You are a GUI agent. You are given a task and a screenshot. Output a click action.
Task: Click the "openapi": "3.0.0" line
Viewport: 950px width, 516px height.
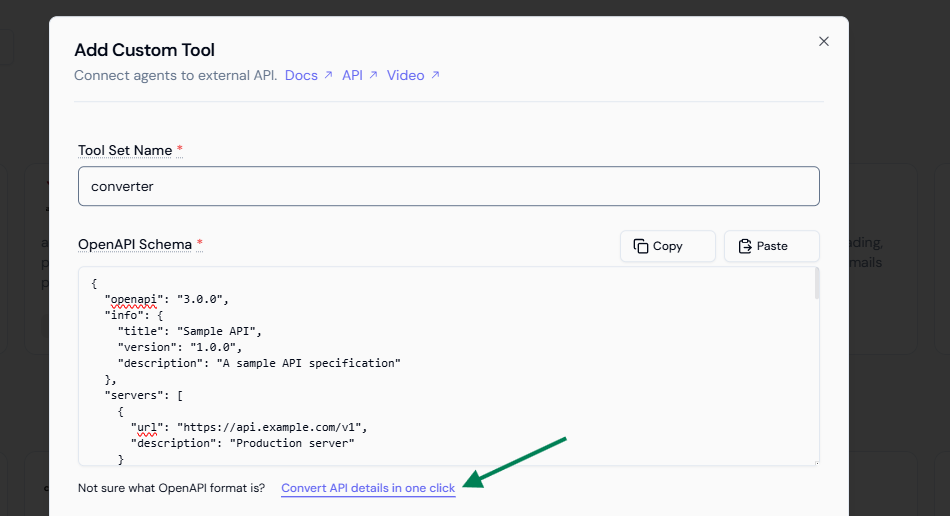167,299
